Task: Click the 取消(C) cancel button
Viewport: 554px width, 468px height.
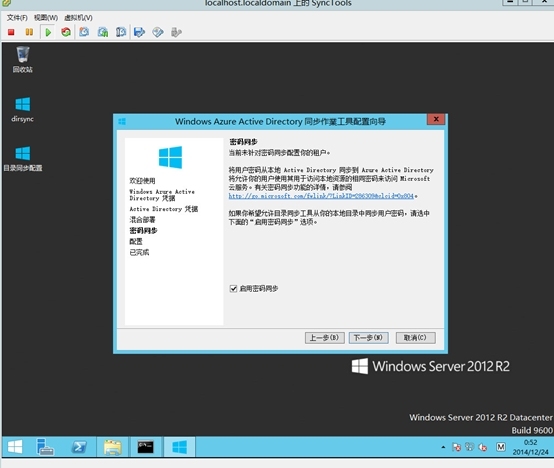Action: pyautogui.click(x=415, y=338)
